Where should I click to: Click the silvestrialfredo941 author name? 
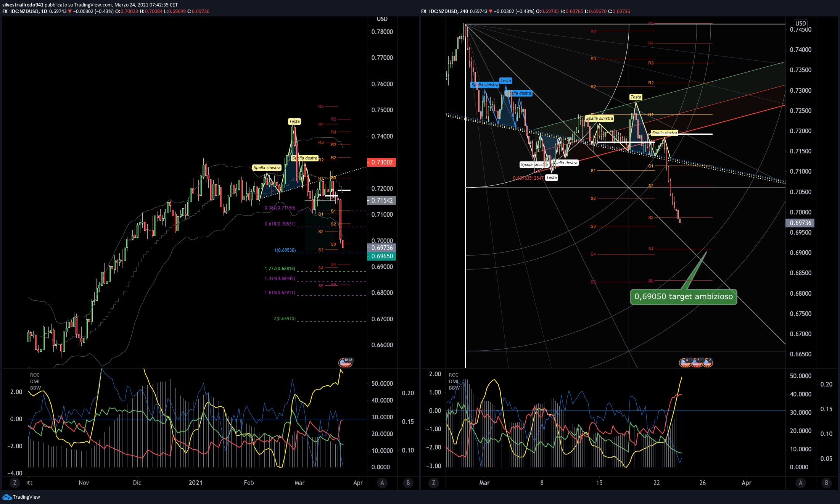pyautogui.click(x=23, y=5)
